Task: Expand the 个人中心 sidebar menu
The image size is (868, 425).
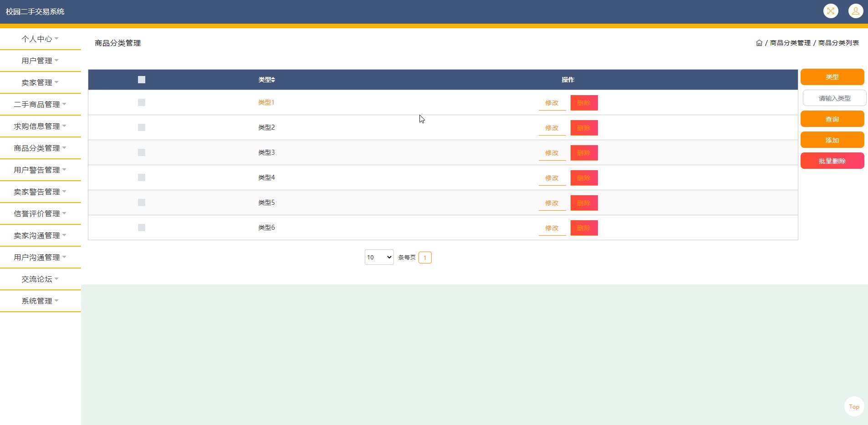Action: [40, 39]
